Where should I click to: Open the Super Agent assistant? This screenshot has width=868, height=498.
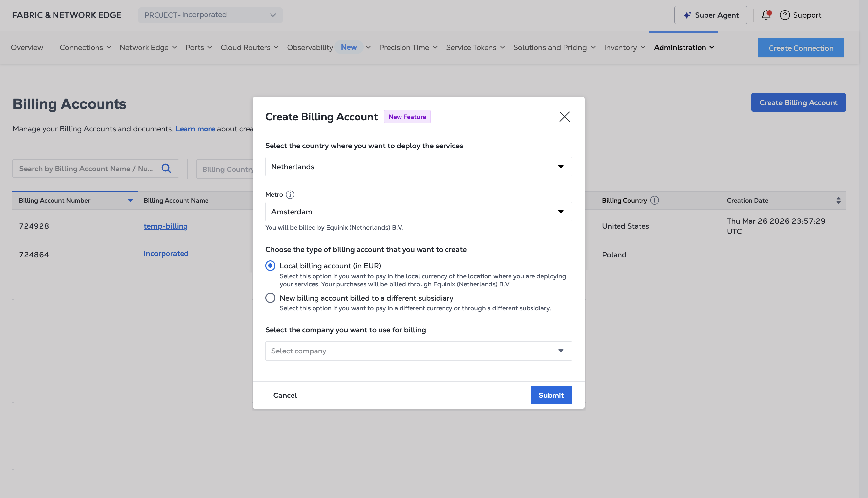tap(710, 15)
